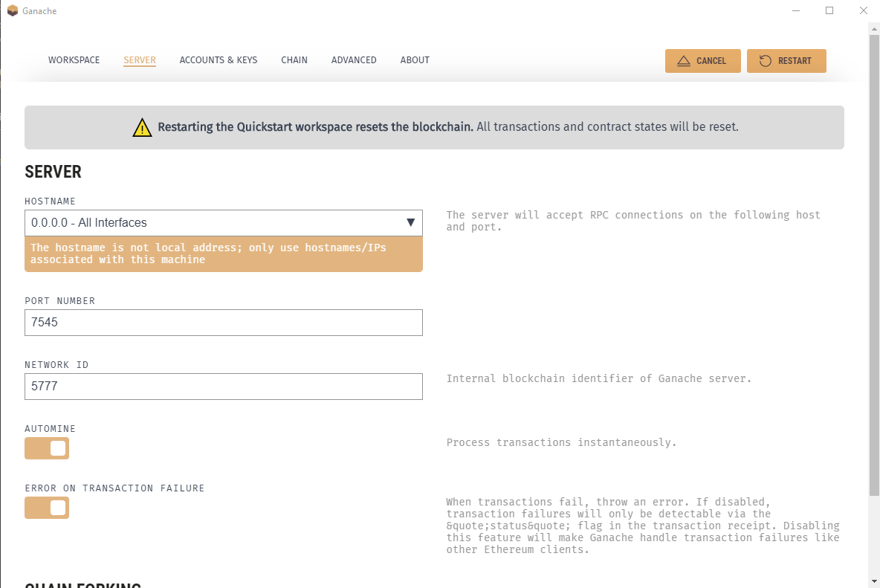Toggle the Automine switch

[47, 448]
